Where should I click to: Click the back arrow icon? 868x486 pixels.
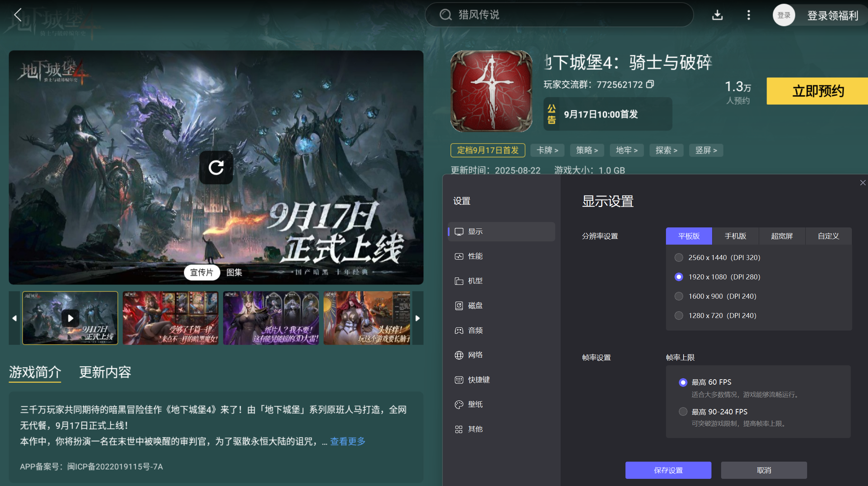point(18,15)
